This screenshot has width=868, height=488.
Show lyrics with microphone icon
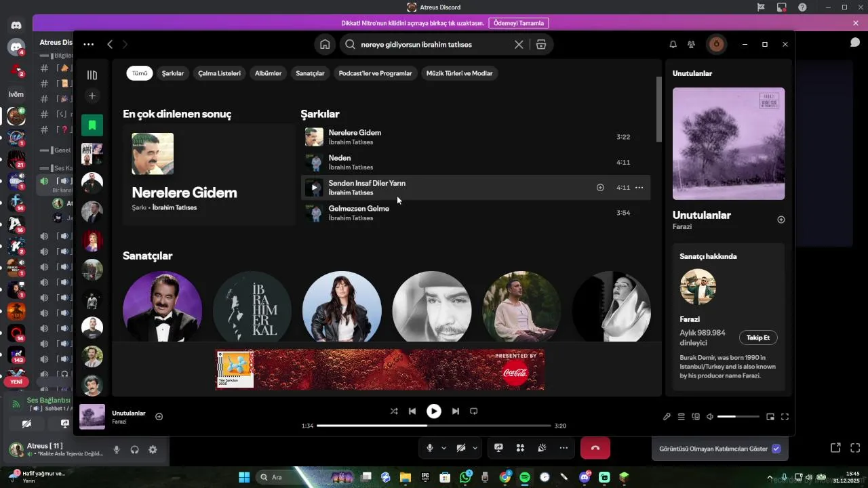(667, 417)
